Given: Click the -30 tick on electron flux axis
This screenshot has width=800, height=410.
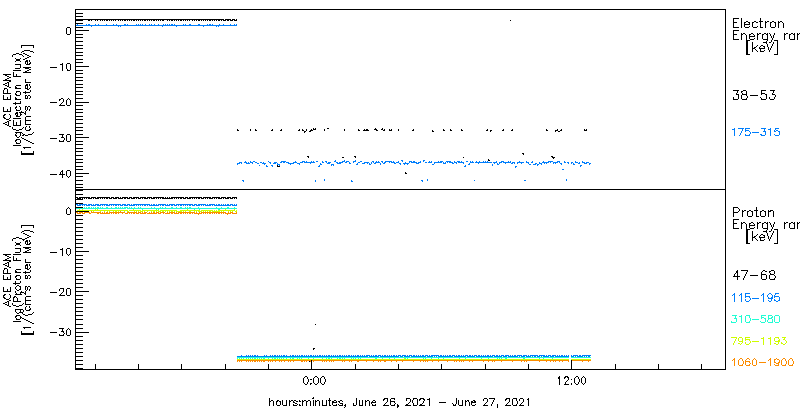Looking at the screenshot, I should coord(60,138).
